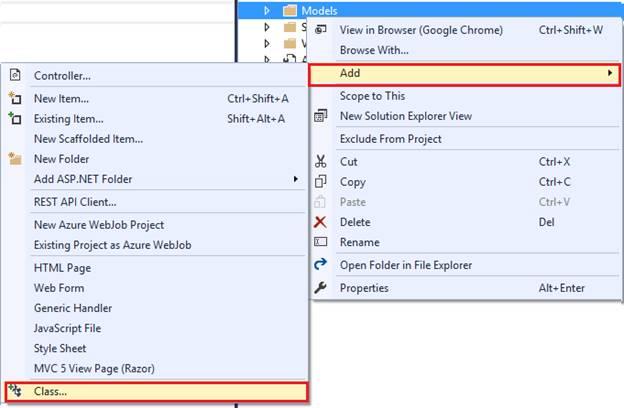Viewport: 624px width, 408px height.
Task: Click Browse With... menu entry
Action: click(374, 50)
